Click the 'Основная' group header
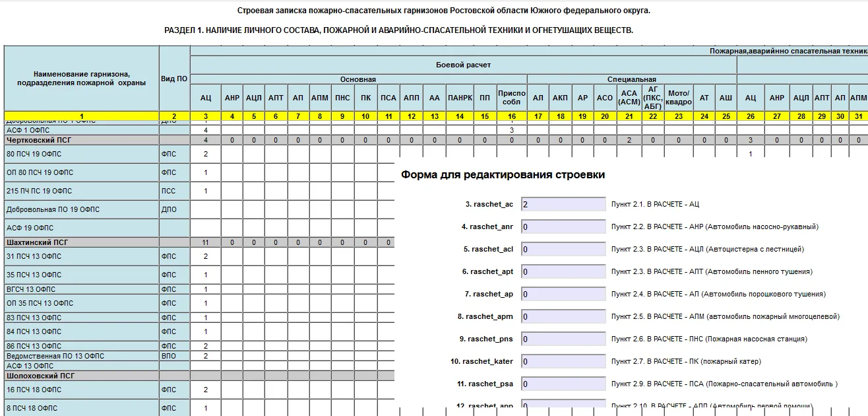This screenshot has height=416, width=868. tap(358, 79)
